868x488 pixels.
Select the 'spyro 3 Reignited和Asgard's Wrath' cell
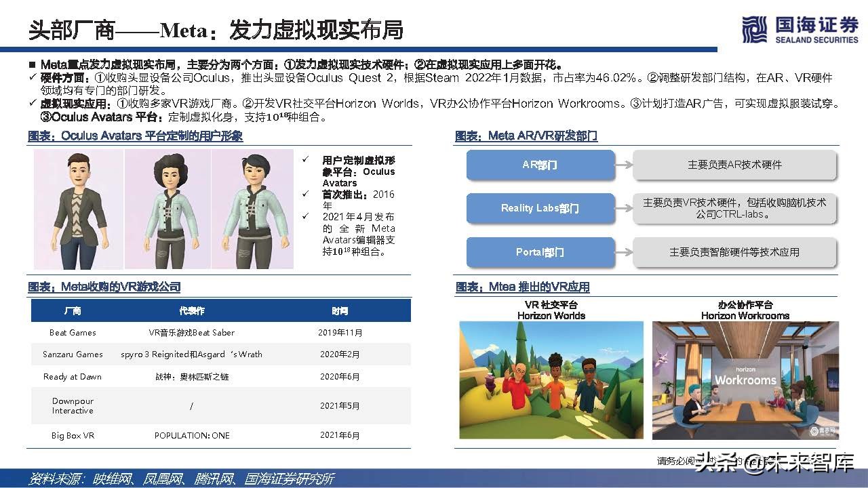point(192,354)
